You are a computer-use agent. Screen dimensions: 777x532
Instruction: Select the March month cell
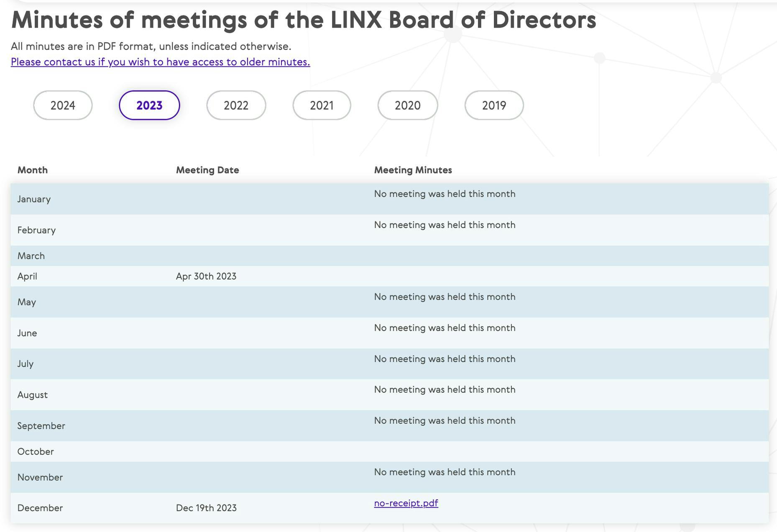tap(31, 256)
